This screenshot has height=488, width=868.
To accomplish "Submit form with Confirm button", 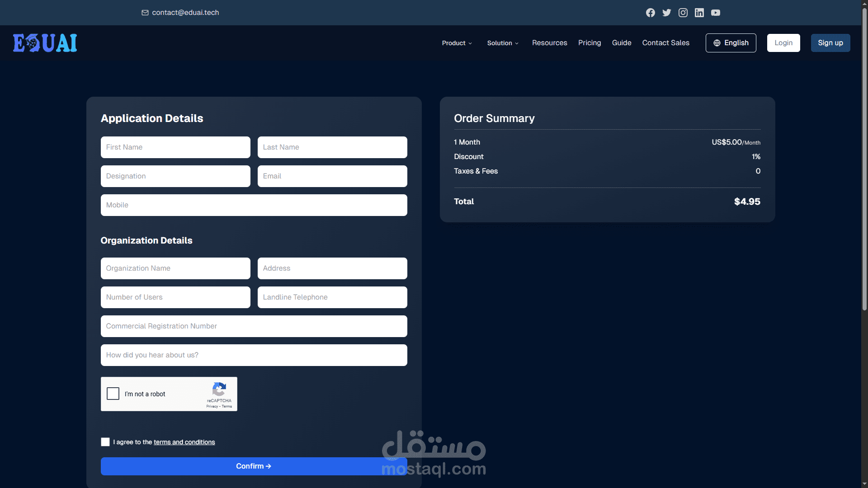I will [x=254, y=466].
